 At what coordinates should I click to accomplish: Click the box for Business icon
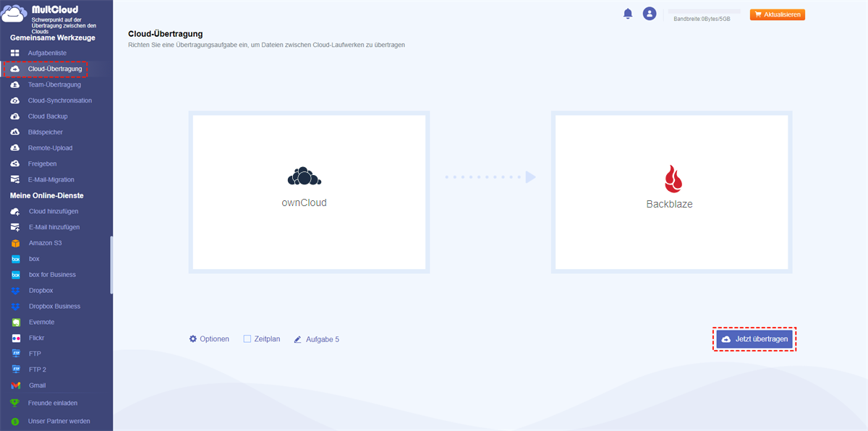coord(15,275)
